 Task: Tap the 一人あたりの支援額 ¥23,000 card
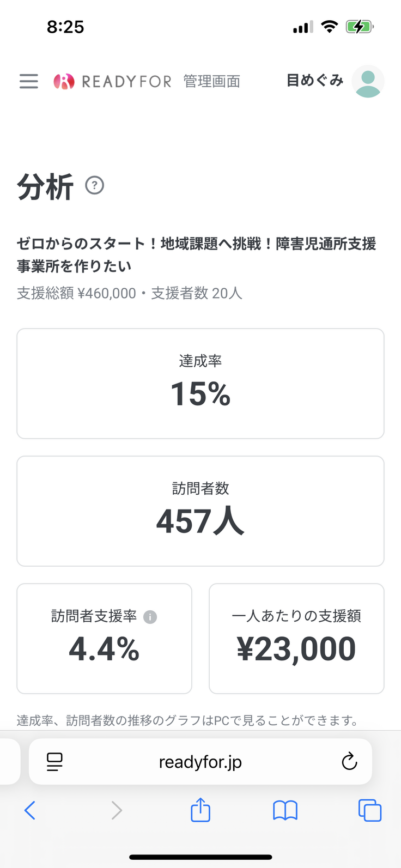point(296,638)
